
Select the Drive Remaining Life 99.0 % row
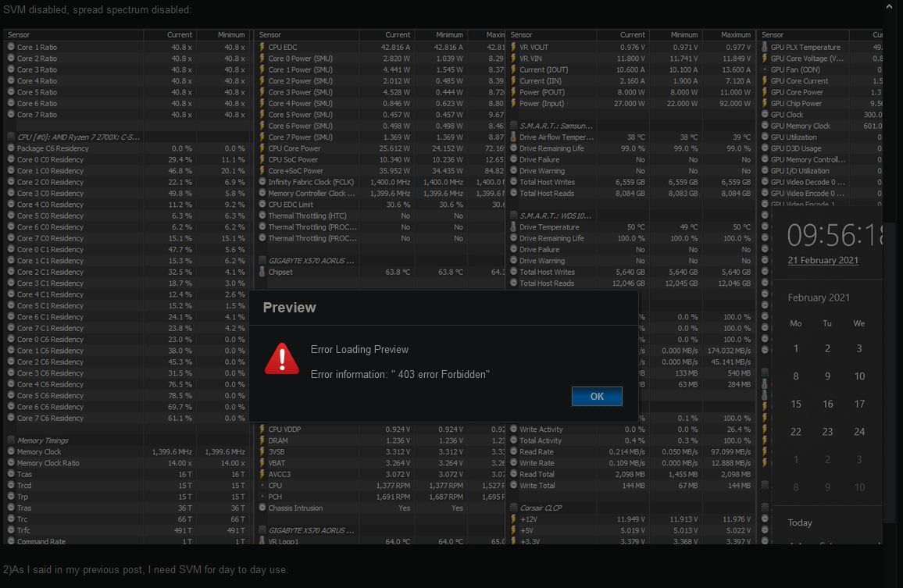click(x=630, y=148)
